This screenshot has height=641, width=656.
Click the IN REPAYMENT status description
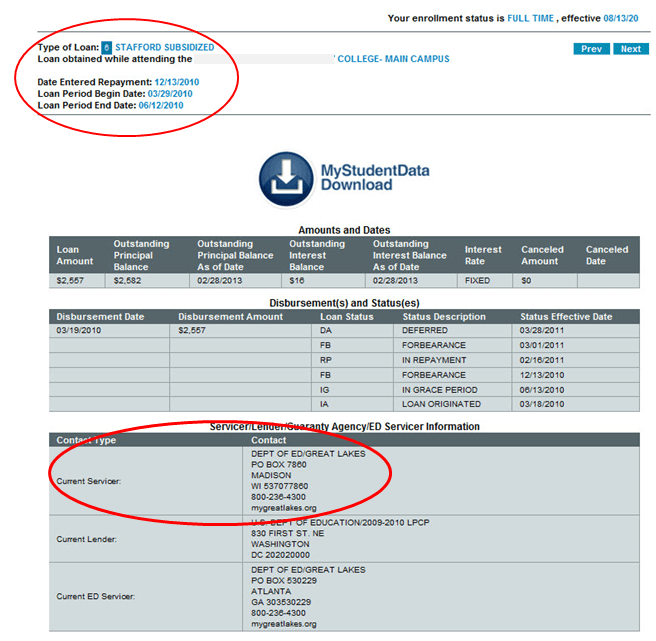pos(434,360)
